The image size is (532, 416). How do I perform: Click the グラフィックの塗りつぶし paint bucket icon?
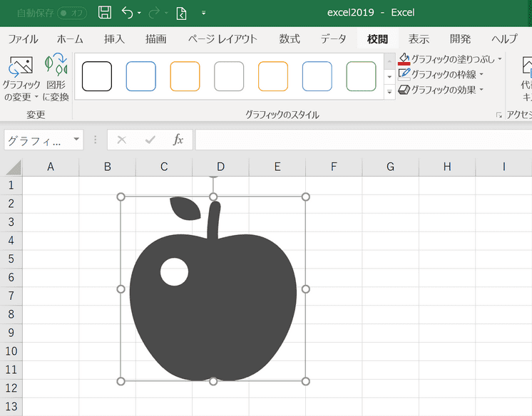pos(404,59)
